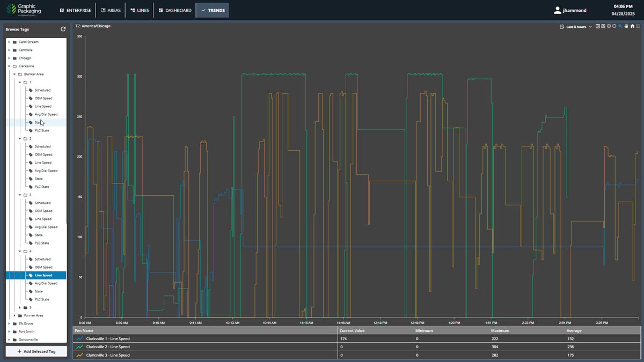Select the Clarksville 3 - Line Speed row

point(356,355)
